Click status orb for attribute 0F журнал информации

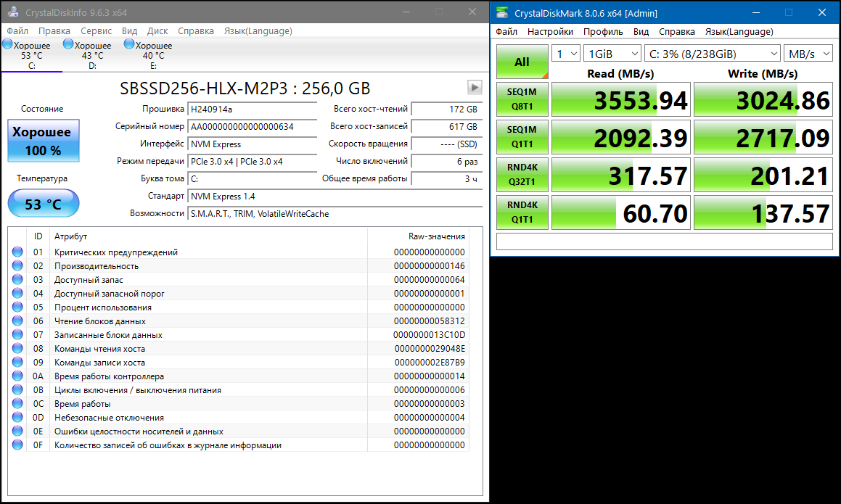tap(17, 445)
